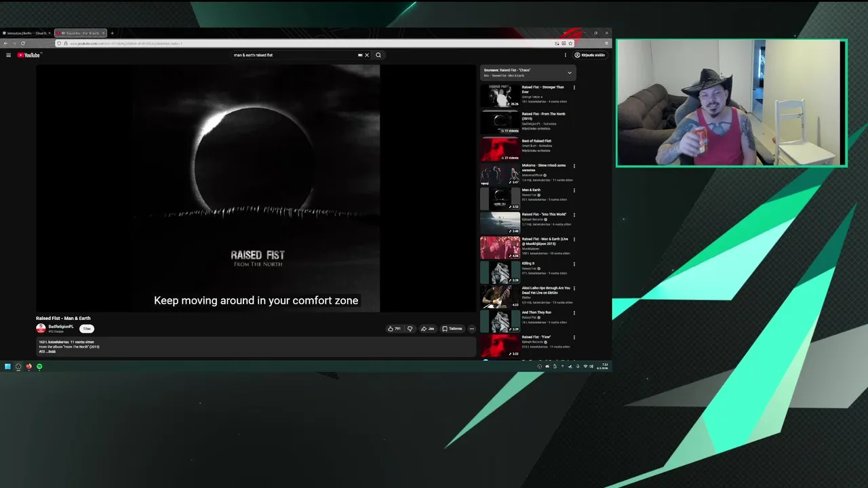Open options for Into This World video
868x488 pixels.
(574, 215)
